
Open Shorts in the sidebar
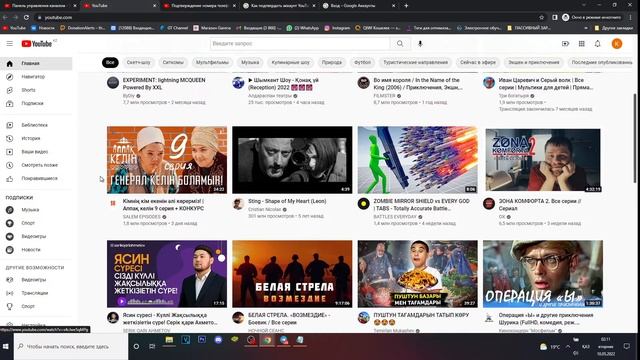coord(36,90)
